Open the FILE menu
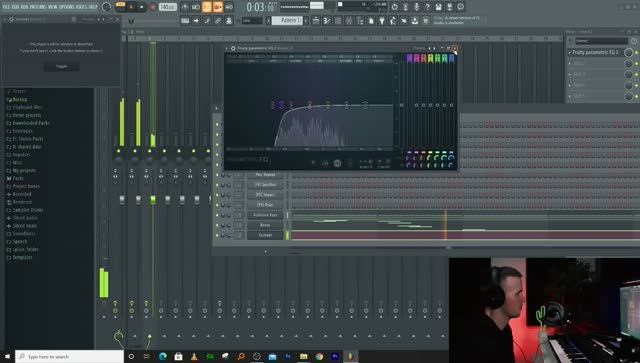Image resolution: width=640 pixels, height=363 pixels. pos(7,7)
